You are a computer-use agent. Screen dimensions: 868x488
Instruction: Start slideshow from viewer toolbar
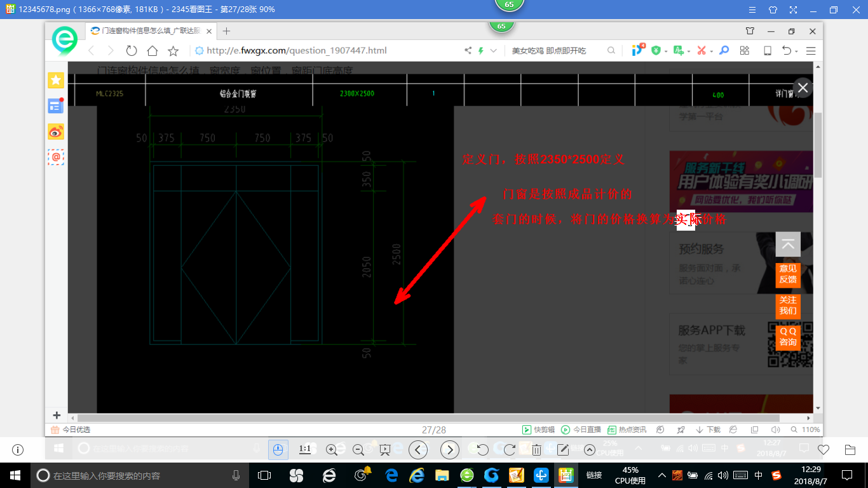click(x=384, y=450)
